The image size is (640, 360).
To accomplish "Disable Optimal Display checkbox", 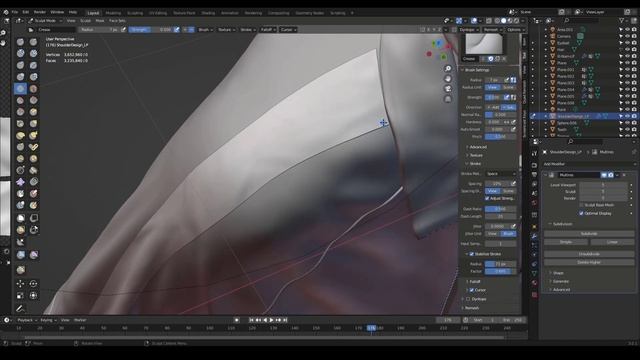I will (581, 213).
